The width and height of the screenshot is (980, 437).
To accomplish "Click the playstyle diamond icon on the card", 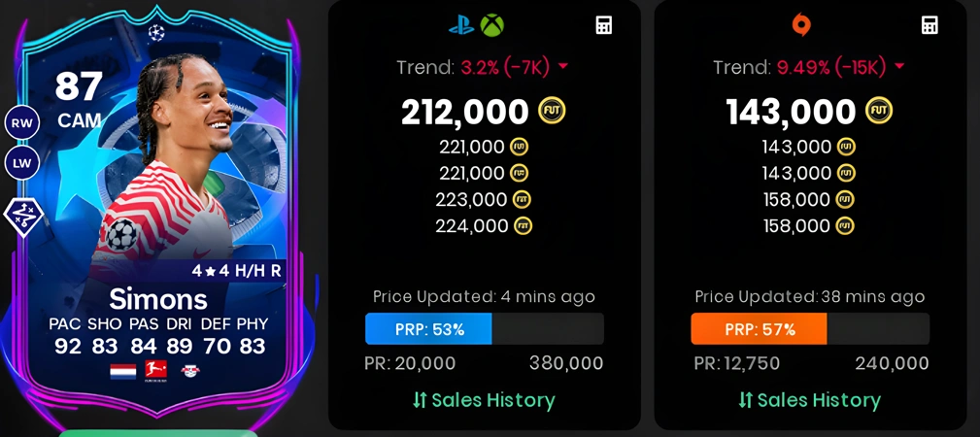I will pyautogui.click(x=21, y=214).
